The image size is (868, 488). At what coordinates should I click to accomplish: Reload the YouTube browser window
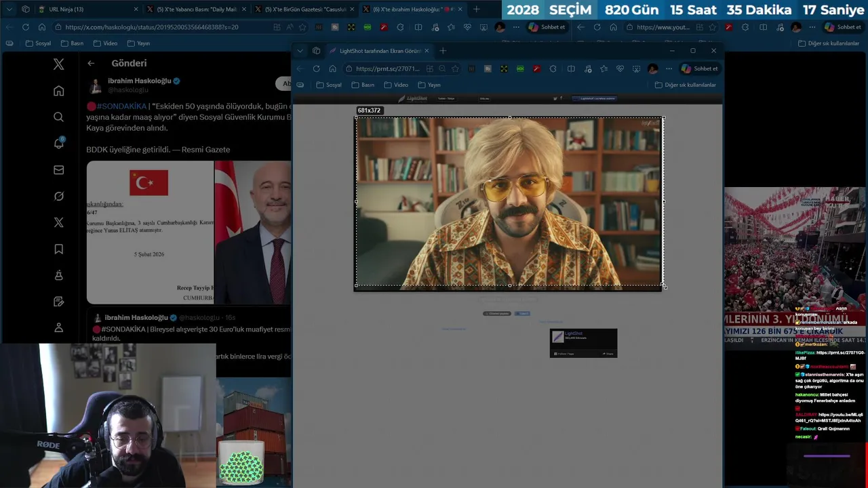(x=597, y=27)
